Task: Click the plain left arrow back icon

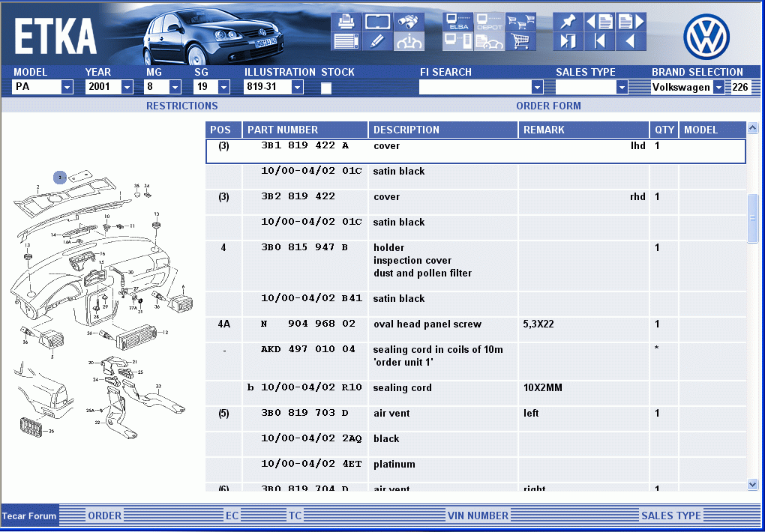Action: click(x=631, y=41)
